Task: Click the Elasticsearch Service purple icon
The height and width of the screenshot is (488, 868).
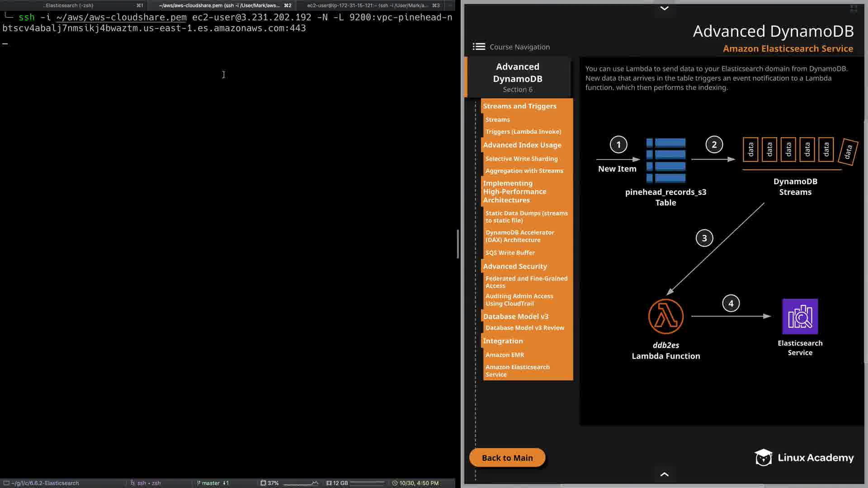Action: point(800,316)
